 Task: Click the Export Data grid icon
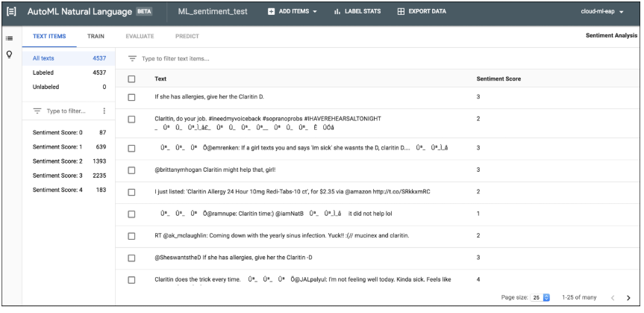click(401, 11)
